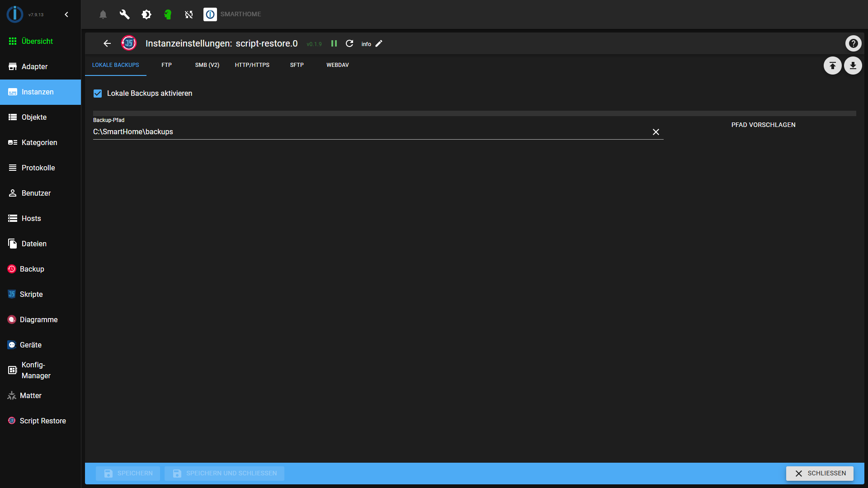The image size is (868, 488).
Task: Click the info log level label
Action: tap(366, 44)
